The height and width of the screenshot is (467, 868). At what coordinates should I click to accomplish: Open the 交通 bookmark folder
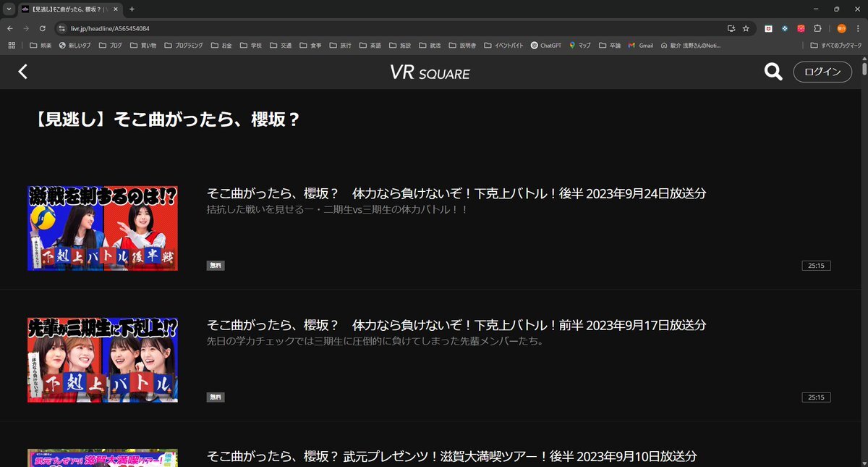(x=281, y=45)
